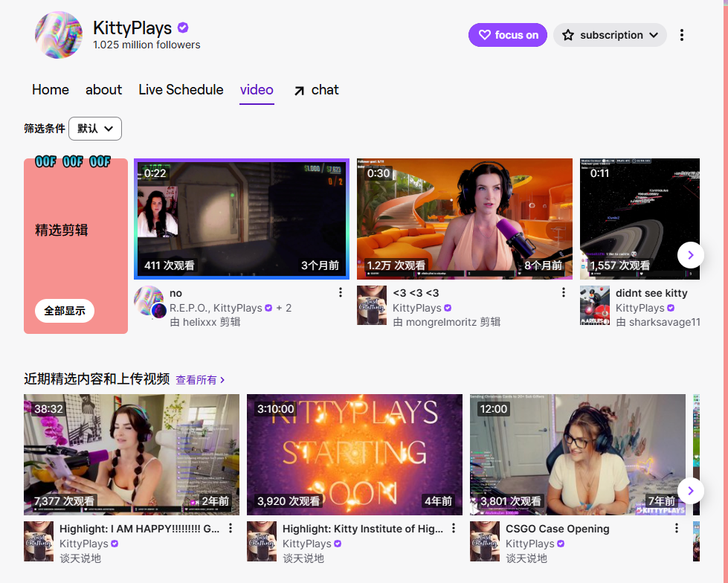Click the R.E.P.O. game link
Image resolution: width=728 pixels, height=583 pixels.
tap(190, 308)
